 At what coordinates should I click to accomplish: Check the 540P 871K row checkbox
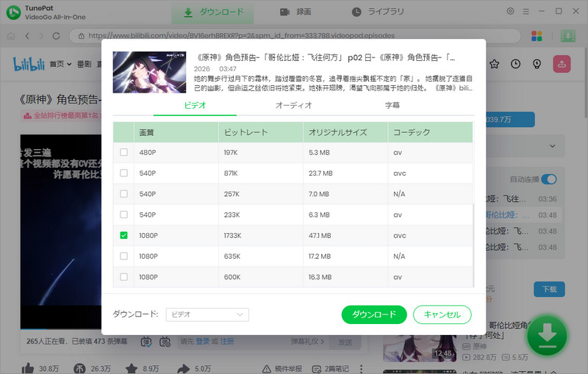pyautogui.click(x=123, y=173)
